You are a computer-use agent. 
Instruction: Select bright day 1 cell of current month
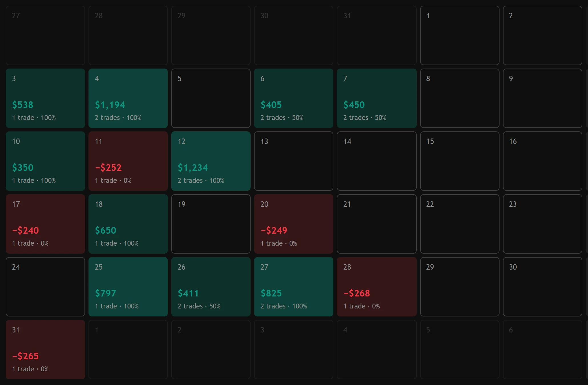[460, 35]
